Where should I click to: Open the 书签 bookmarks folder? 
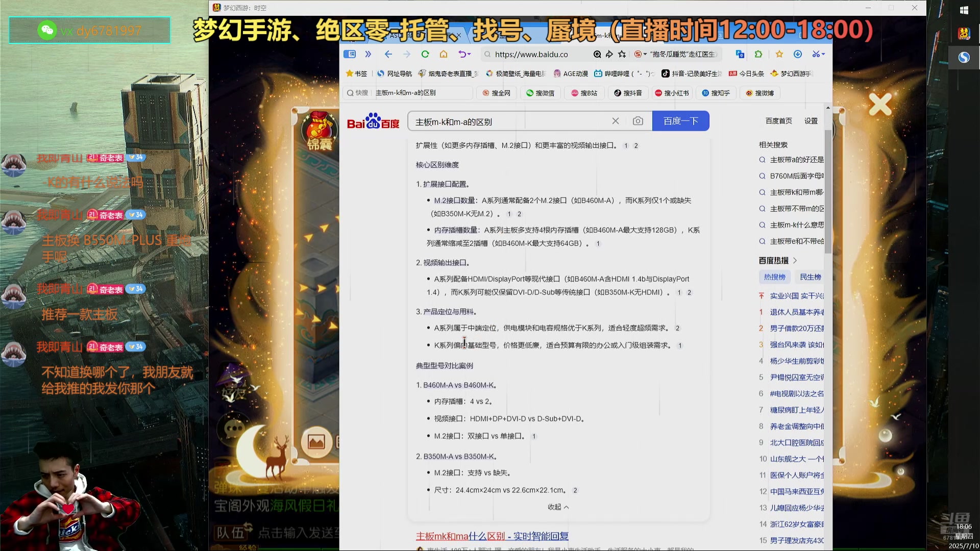[356, 73]
